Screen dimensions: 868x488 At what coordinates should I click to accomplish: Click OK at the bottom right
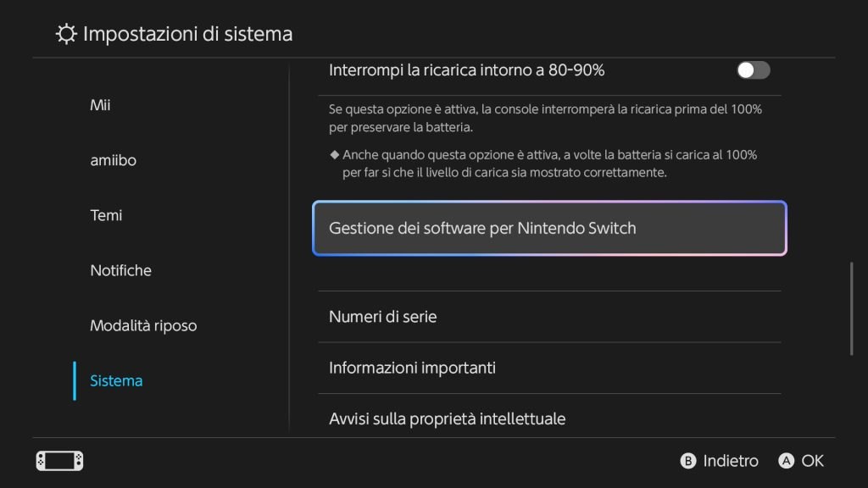pos(812,461)
